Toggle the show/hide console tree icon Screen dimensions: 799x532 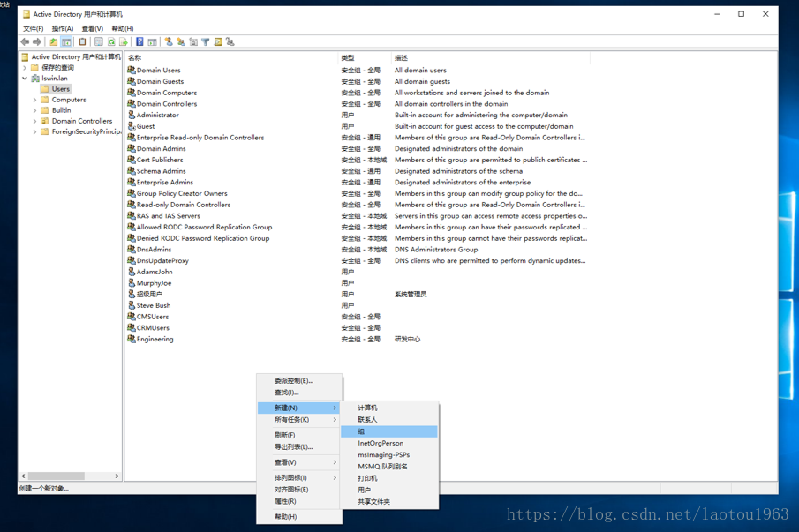pos(66,41)
